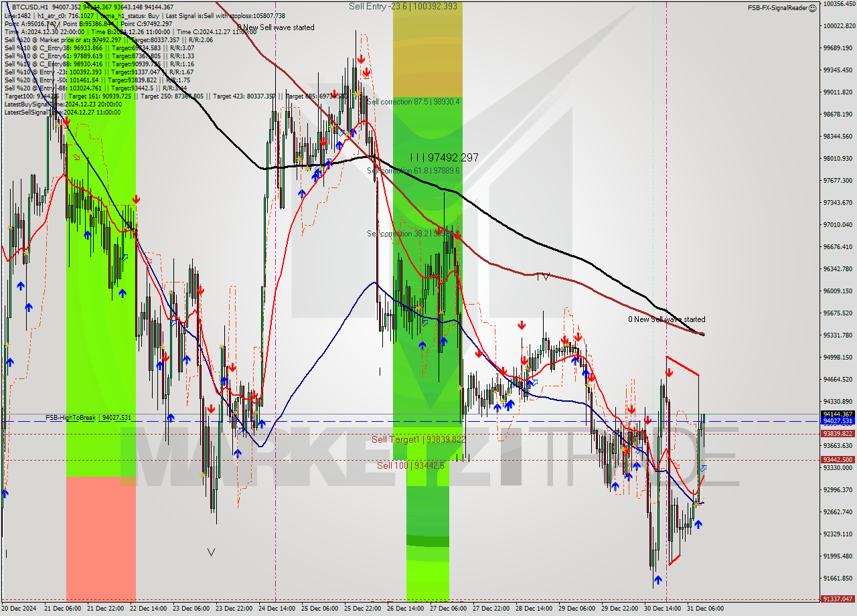Click the 91661.850 price scale label
The image size is (857, 616).
(x=838, y=579)
